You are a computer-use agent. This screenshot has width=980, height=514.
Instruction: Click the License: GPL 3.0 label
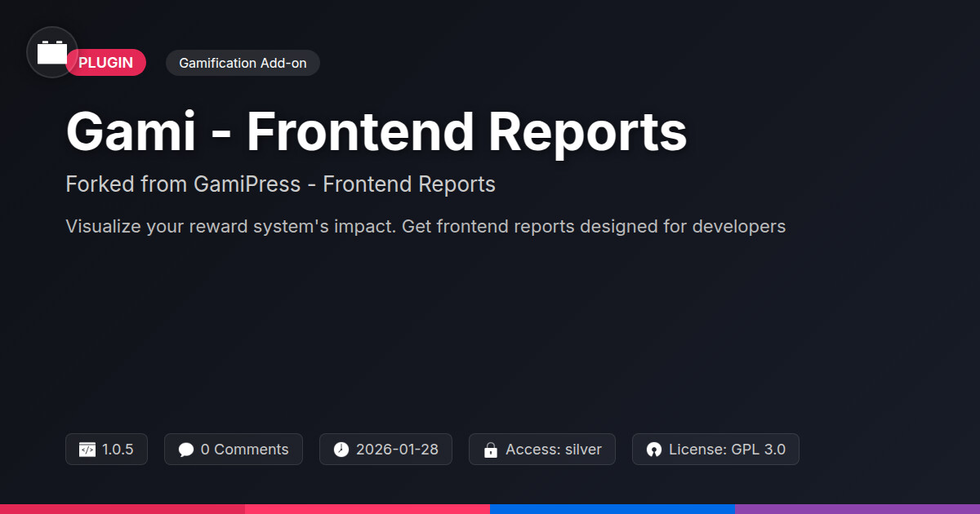click(x=727, y=450)
